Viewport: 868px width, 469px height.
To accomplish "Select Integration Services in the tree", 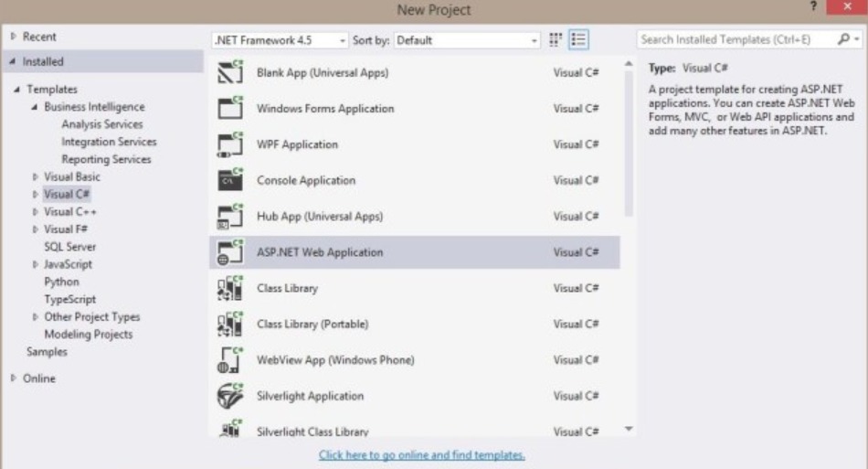I will [x=109, y=142].
